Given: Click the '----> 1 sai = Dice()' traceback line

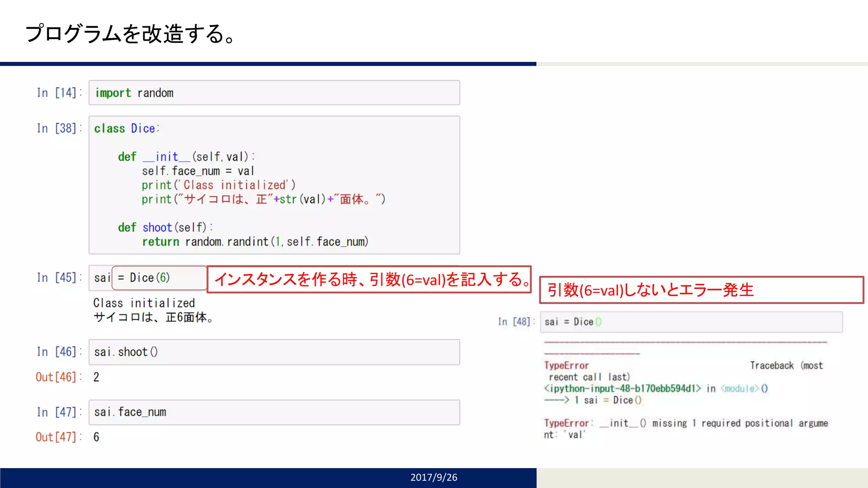Looking at the screenshot, I should point(593,400).
